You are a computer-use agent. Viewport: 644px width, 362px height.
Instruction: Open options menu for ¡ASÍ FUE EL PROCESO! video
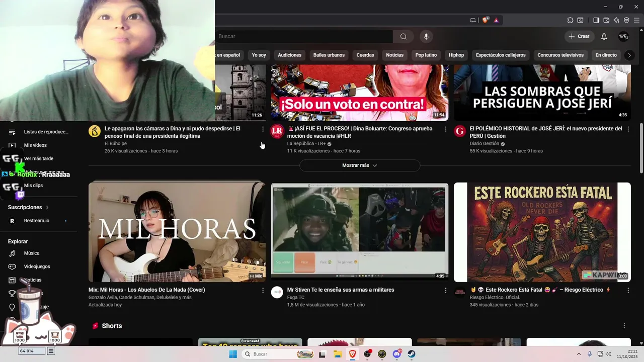tap(445, 129)
